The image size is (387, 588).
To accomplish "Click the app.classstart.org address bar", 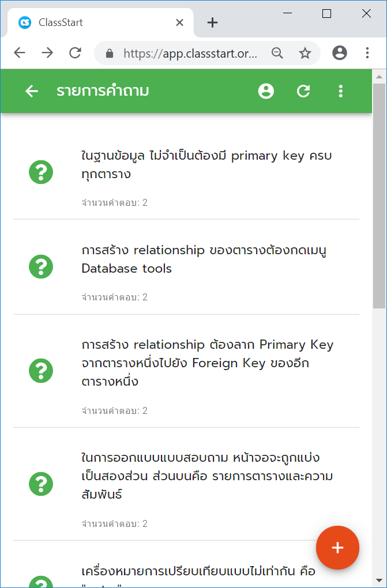I will [190, 53].
